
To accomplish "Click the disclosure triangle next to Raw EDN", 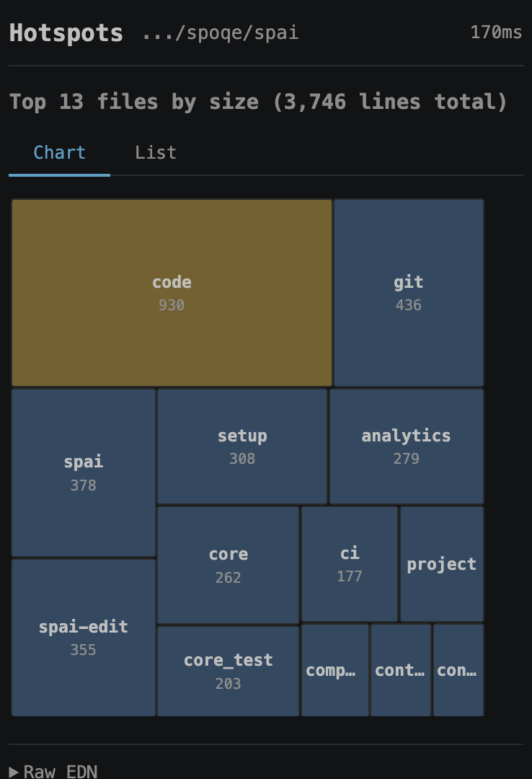I will (x=16, y=770).
